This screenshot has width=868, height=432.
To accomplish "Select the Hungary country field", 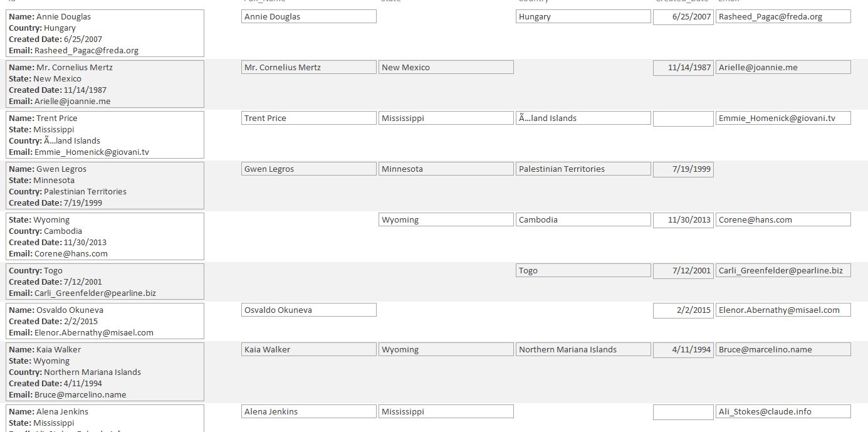I will [x=583, y=17].
